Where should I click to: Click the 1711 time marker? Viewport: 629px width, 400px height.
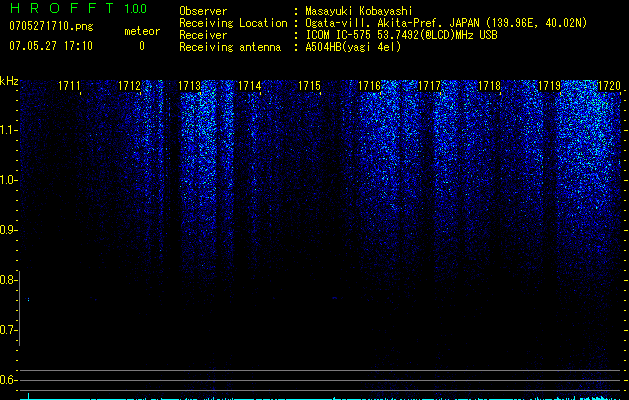69,86
